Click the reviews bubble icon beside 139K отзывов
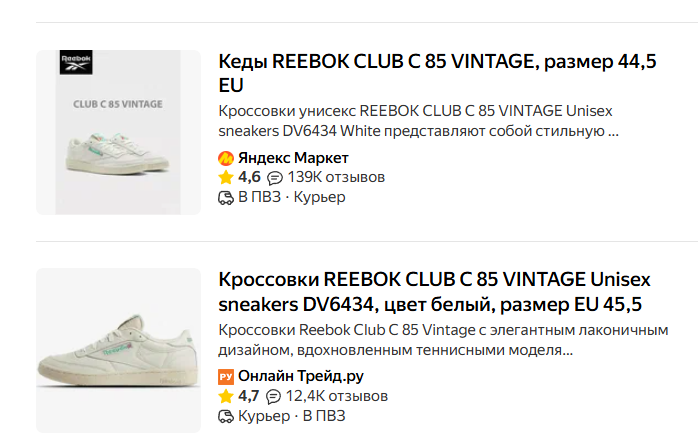The image size is (698, 446). 275,178
